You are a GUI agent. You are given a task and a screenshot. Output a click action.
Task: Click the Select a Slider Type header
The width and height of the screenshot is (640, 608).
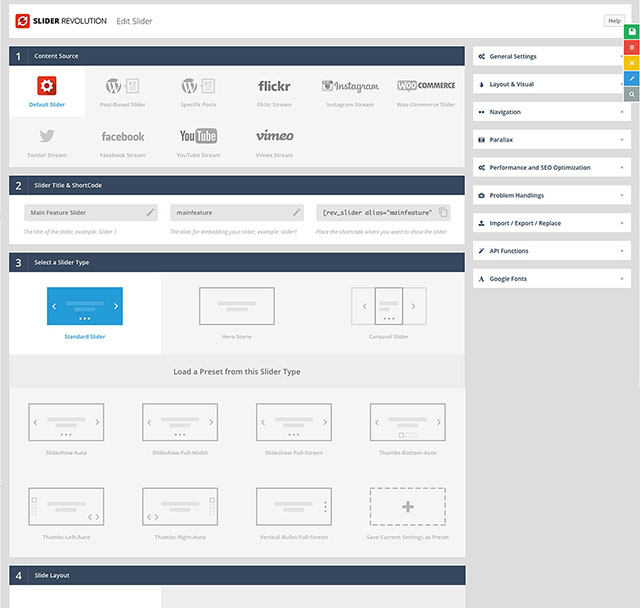pos(237,262)
